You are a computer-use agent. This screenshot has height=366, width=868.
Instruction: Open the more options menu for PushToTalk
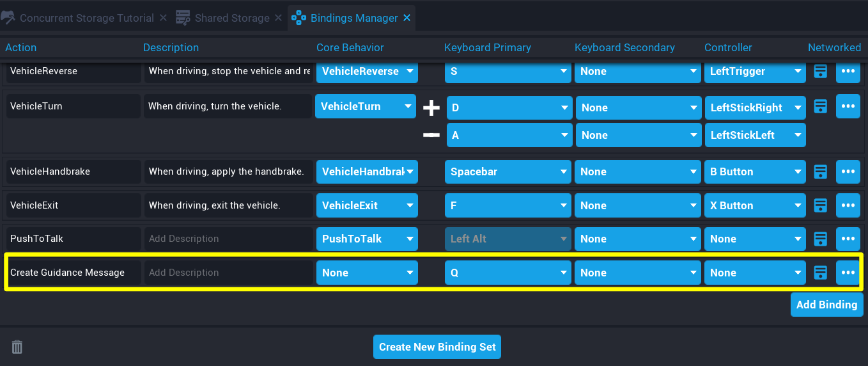pos(848,239)
